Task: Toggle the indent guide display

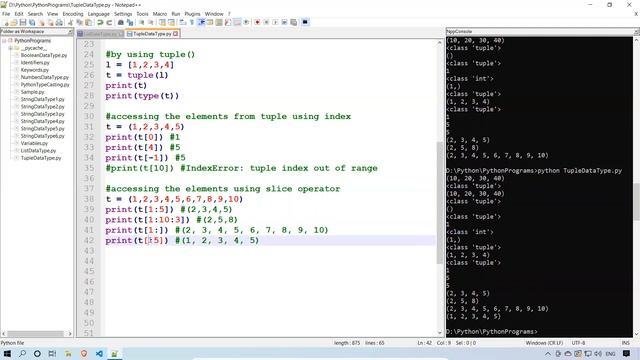Action: click(201, 22)
